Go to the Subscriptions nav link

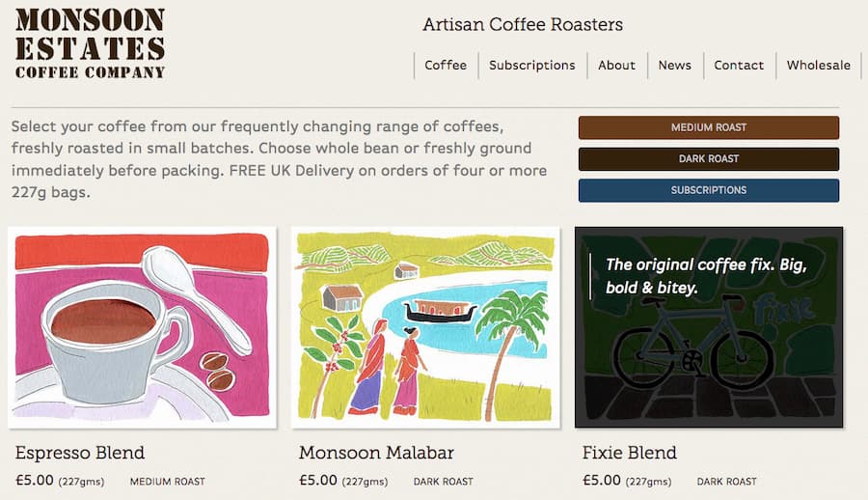pyautogui.click(x=532, y=66)
